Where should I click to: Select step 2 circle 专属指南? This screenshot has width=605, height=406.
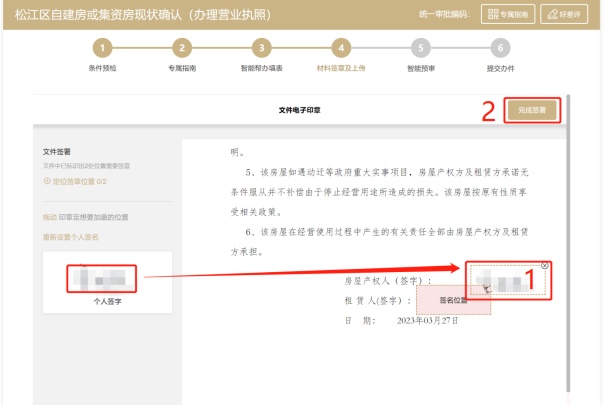click(182, 48)
